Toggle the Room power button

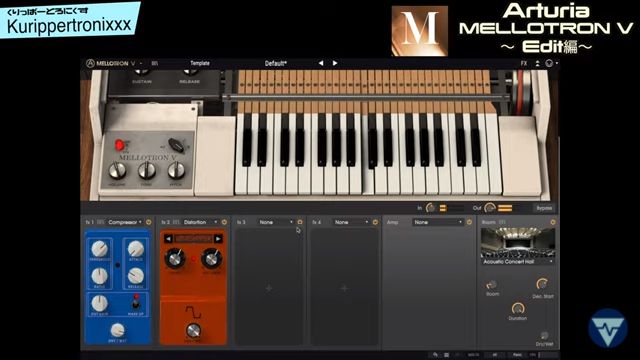point(553,222)
